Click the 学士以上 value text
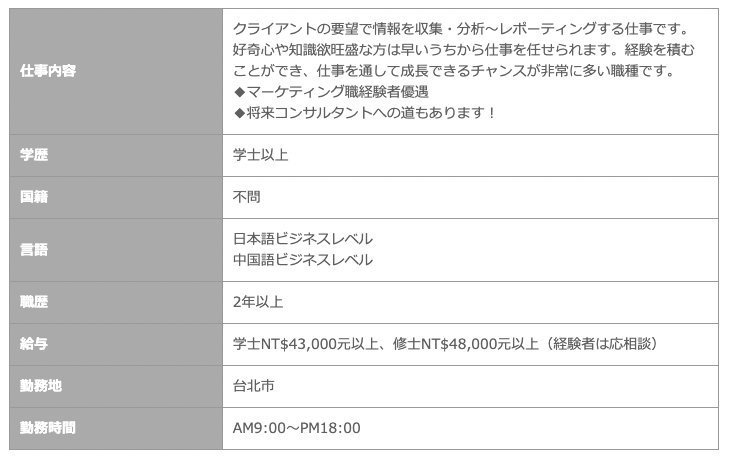Image resolution: width=729 pixels, height=456 pixels. click(260, 155)
